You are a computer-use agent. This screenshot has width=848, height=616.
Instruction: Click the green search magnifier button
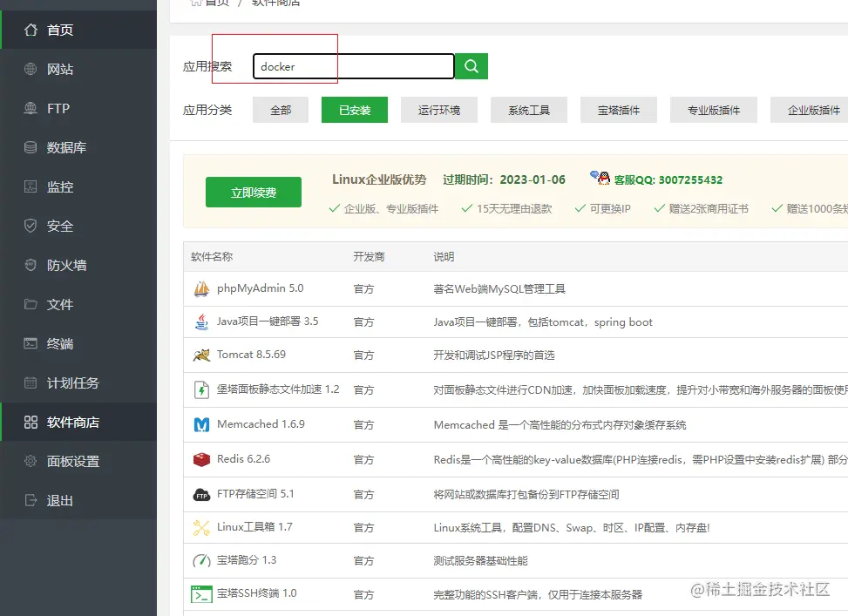[471, 65]
